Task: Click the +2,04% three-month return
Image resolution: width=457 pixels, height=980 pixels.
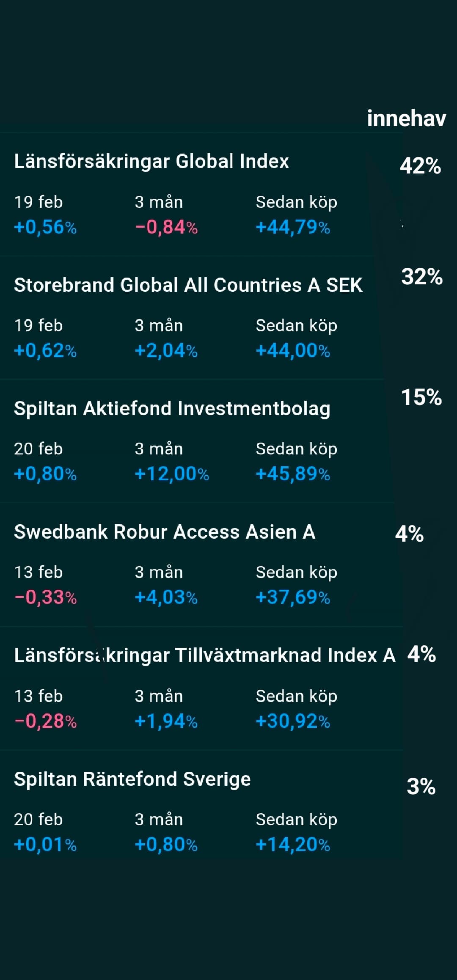Action: coord(166,351)
